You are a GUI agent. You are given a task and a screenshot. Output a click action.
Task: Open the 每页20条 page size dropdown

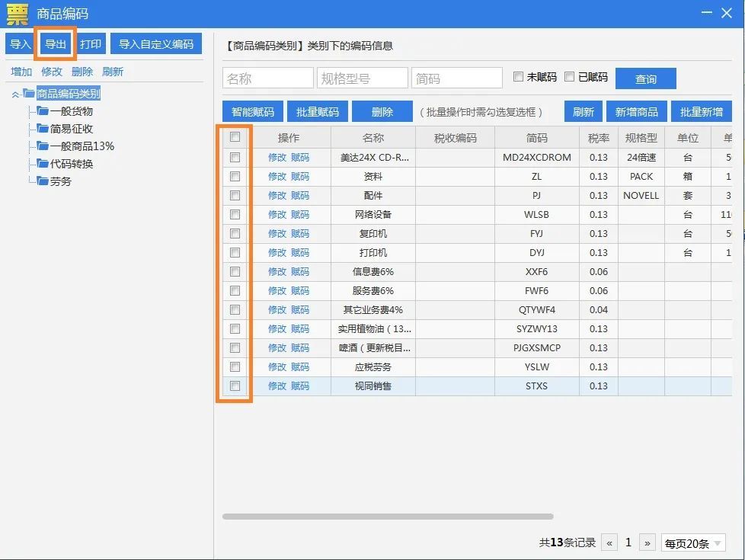693,543
